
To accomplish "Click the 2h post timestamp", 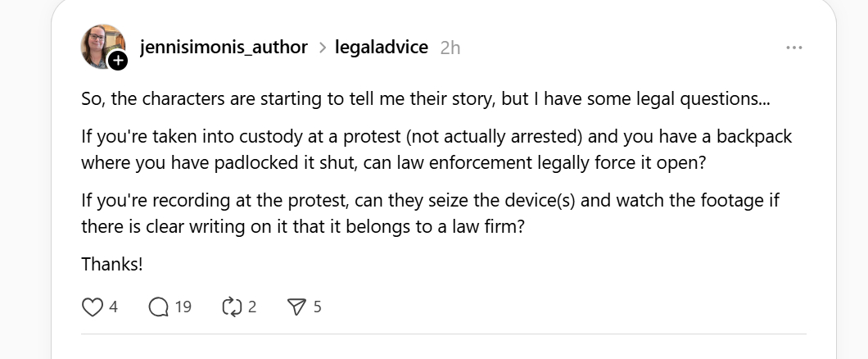I will [x=450, y=48].
